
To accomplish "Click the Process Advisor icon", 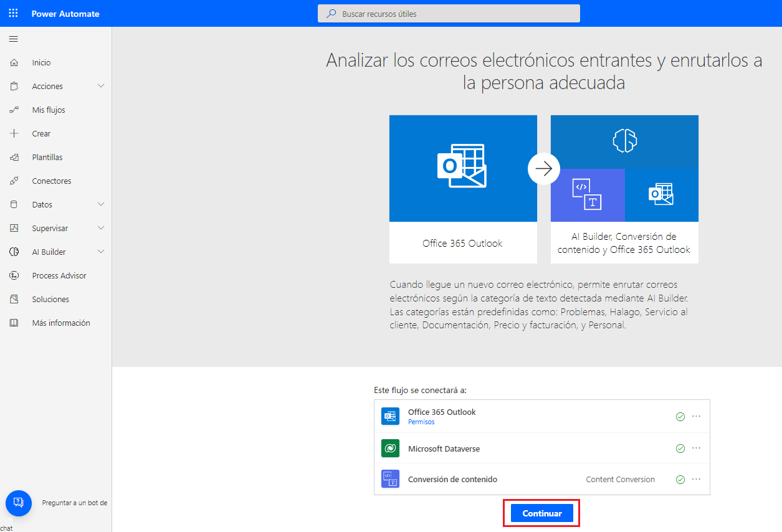I will pyautogui.click(x=14, y=275).
